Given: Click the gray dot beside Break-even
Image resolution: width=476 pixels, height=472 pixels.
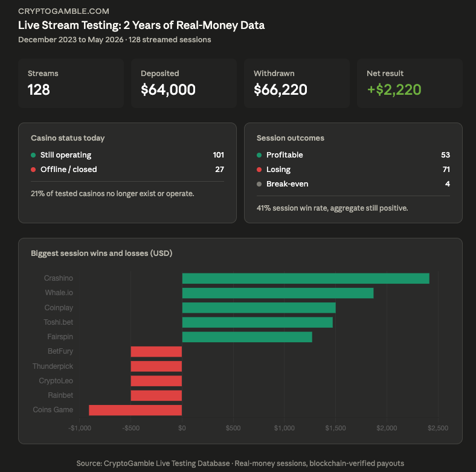Looking at the screenshot, I should 259,184.
